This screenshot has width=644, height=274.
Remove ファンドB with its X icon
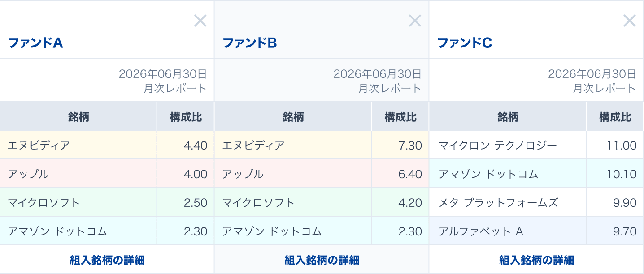415,21
